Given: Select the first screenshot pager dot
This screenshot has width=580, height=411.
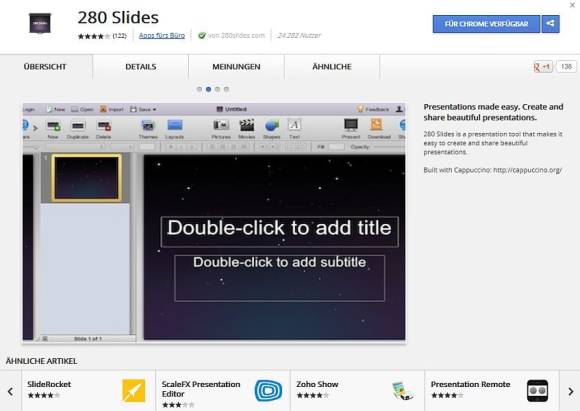Looking at the screenshot, I should point(199,89).
